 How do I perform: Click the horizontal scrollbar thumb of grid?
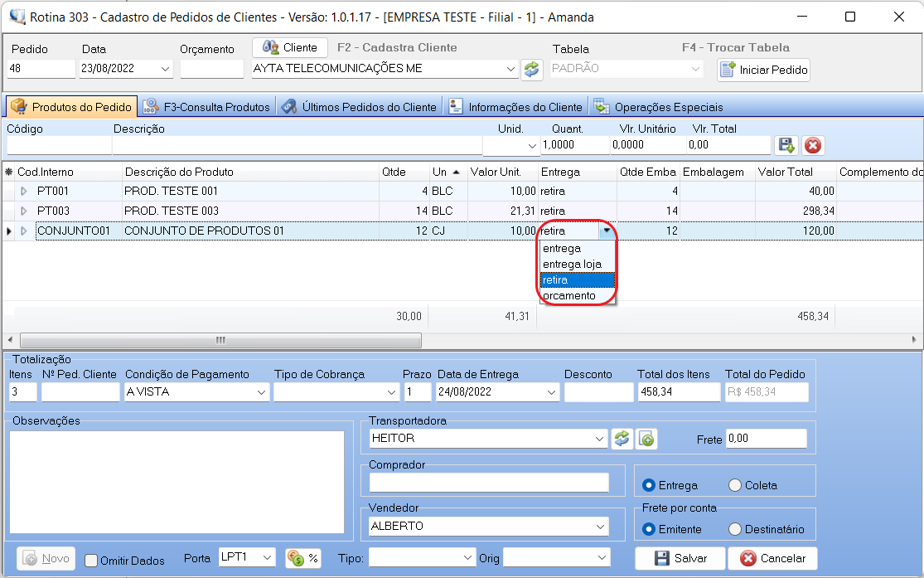220,340
